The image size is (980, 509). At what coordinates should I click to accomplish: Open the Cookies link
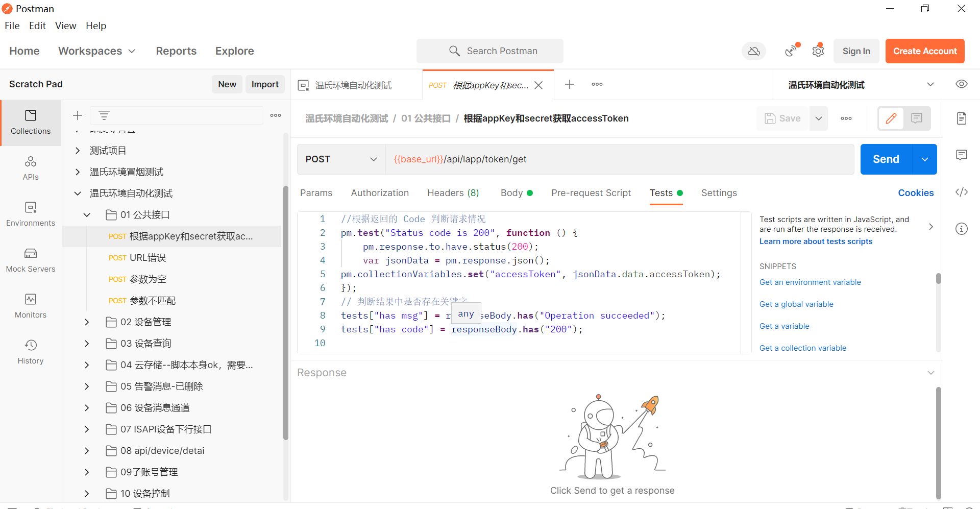[916, 193]
